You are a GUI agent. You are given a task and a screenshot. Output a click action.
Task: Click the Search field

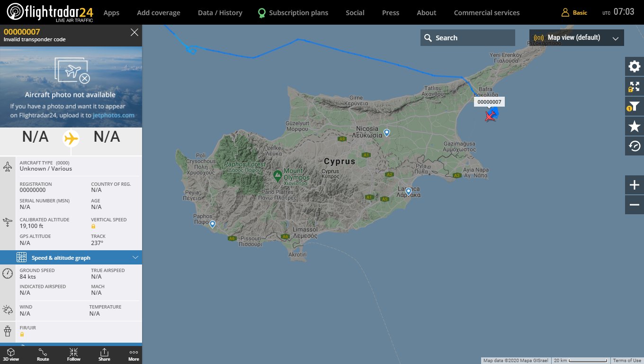pyautogui.click(x=467, y=38)
